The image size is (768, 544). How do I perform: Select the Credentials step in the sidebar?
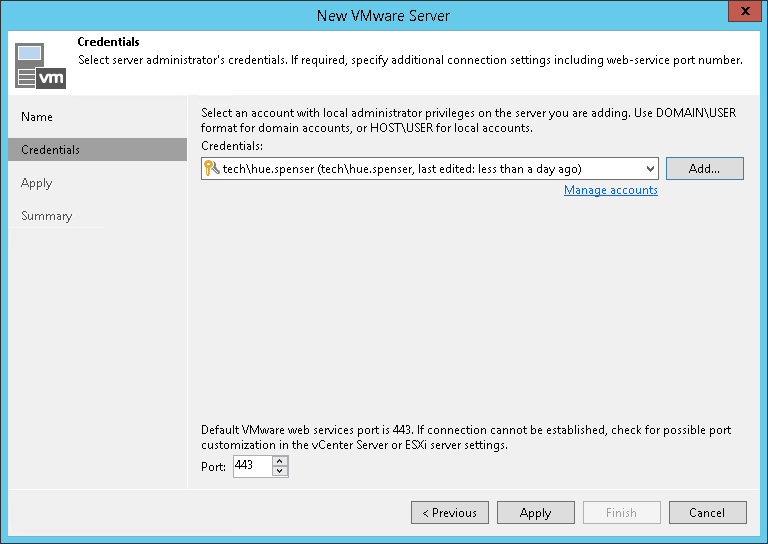(51, 150)
